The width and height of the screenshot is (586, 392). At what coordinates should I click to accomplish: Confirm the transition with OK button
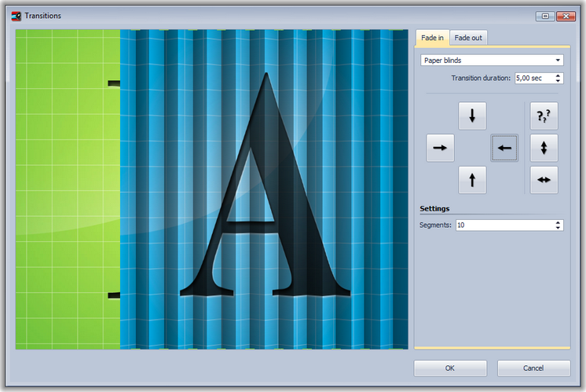(x=450, y=368)
